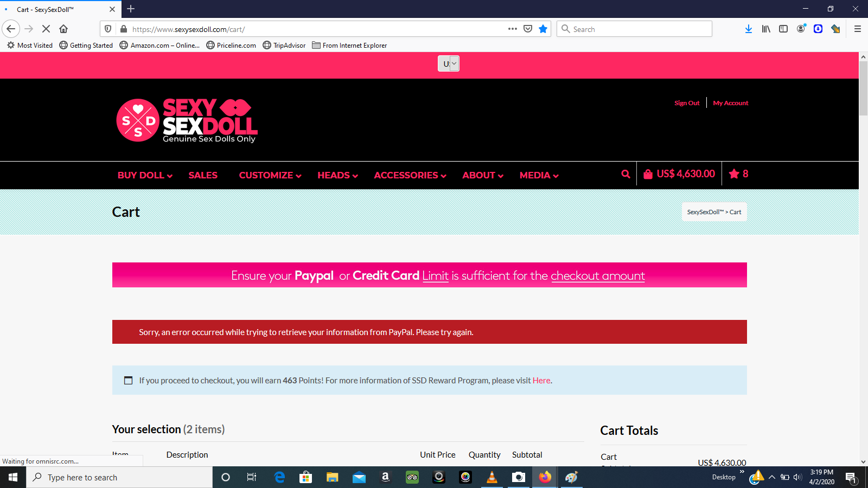
Task: Open SSD Reward Program 'Here' link
Action: [541, 381]
